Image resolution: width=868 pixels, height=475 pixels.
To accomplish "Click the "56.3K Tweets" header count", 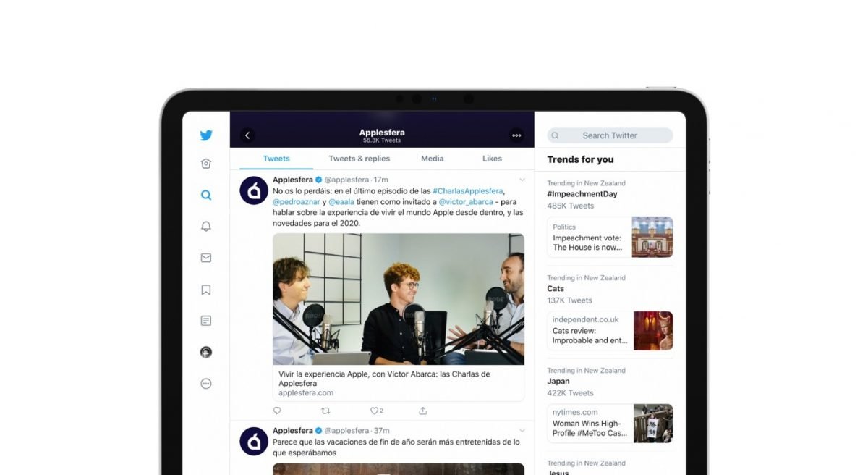I will (x=382, y=140).
